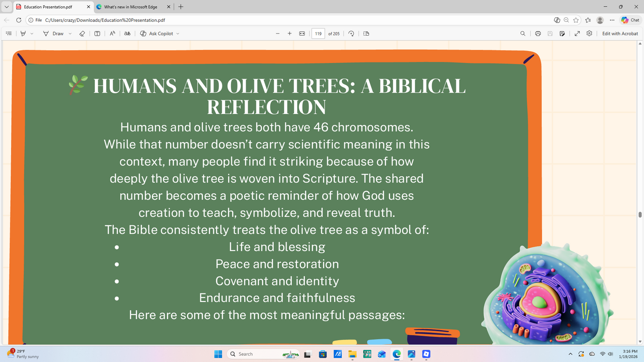
Task: Click the File site information icon
Action: tap(35, 20)
